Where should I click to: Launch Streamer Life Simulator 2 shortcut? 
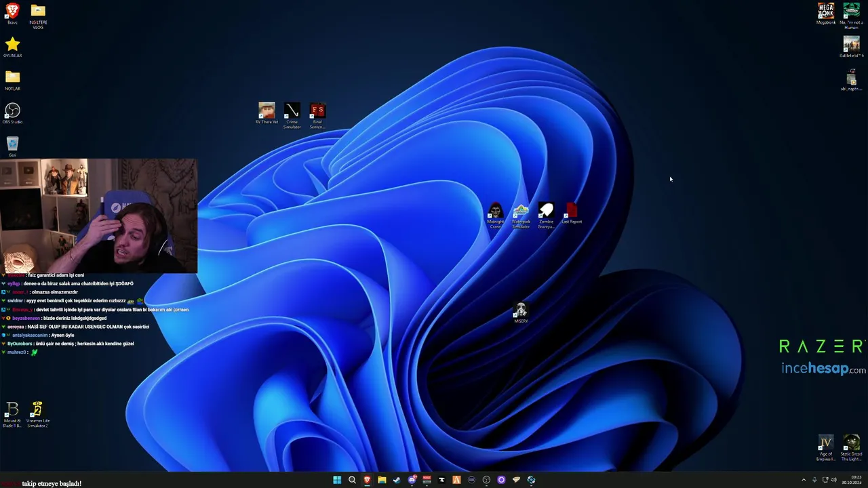[x=38, y=415]
